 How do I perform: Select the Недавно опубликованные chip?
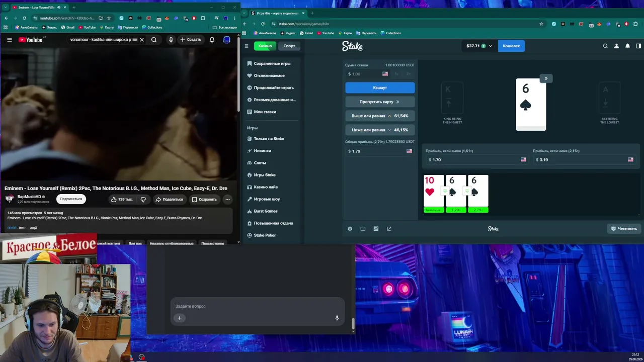(x=172, y=243)
